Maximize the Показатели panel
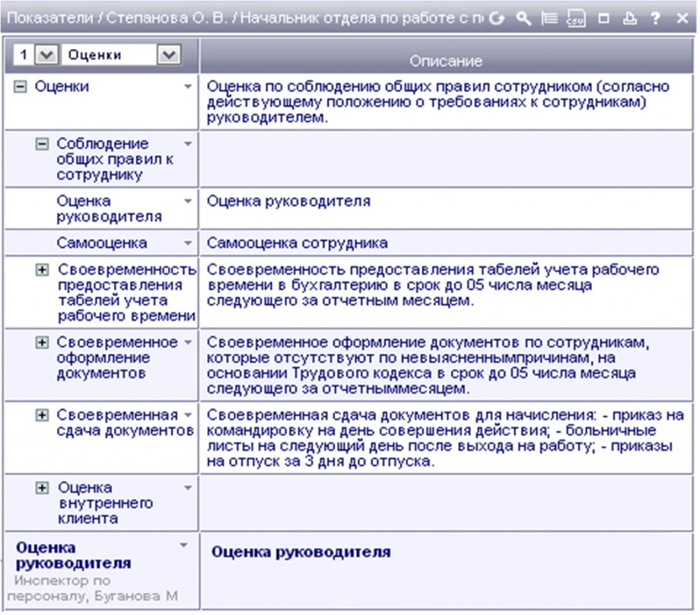Viewport: 700px width, 615px height. click(x=604, y=18)
